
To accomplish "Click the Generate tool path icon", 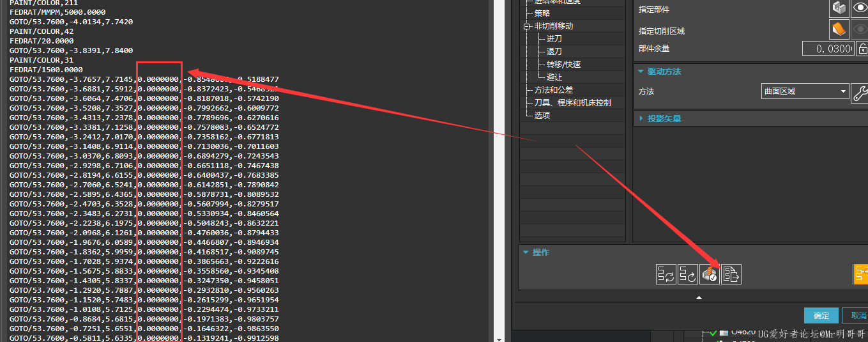I will tap(666, 274).
